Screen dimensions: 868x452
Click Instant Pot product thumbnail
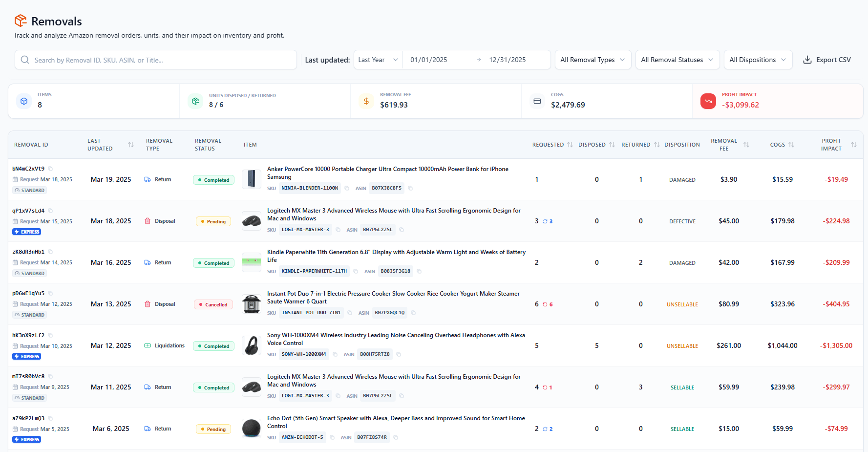252,304
